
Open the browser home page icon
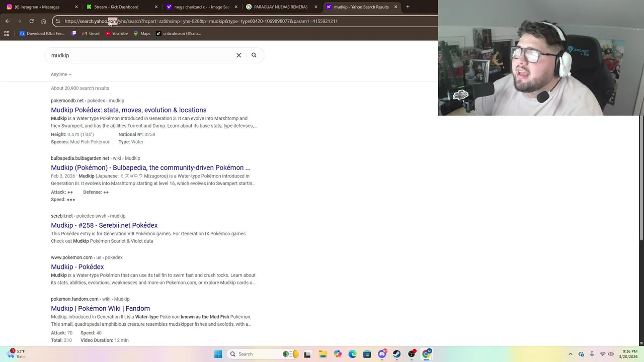tap(43, 21)
